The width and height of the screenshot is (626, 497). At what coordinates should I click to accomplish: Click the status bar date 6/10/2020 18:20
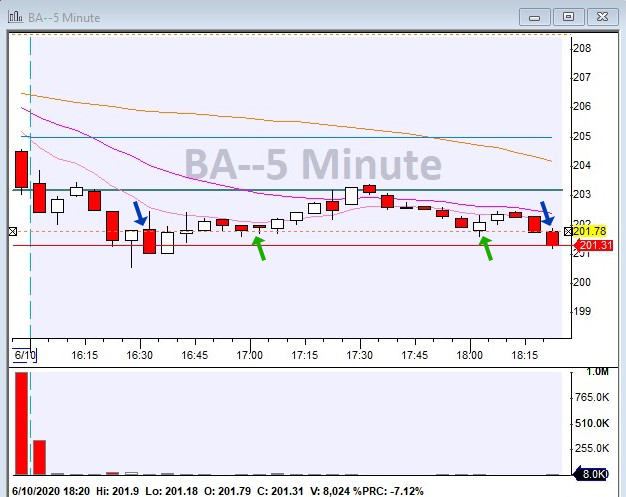click(x=51, y=491)
